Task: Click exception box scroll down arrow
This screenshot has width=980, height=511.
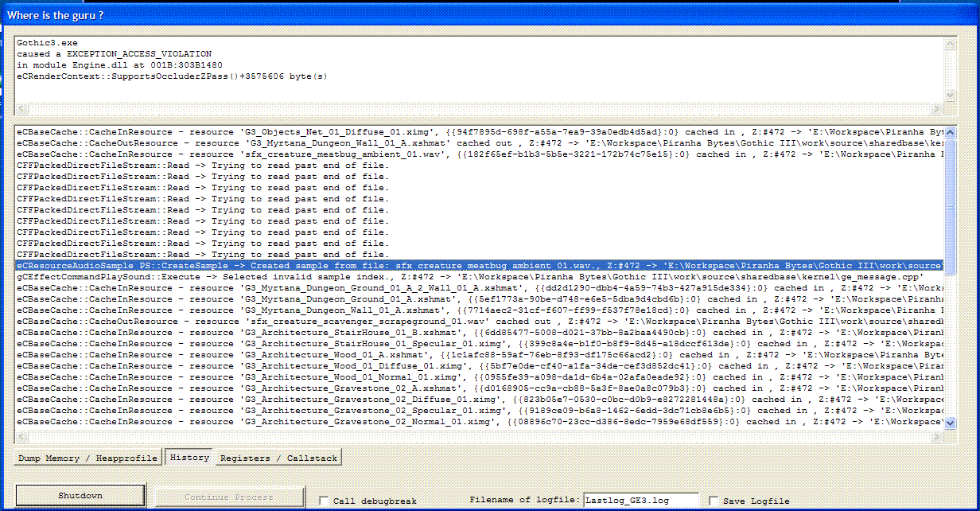Action: (950, 96)
